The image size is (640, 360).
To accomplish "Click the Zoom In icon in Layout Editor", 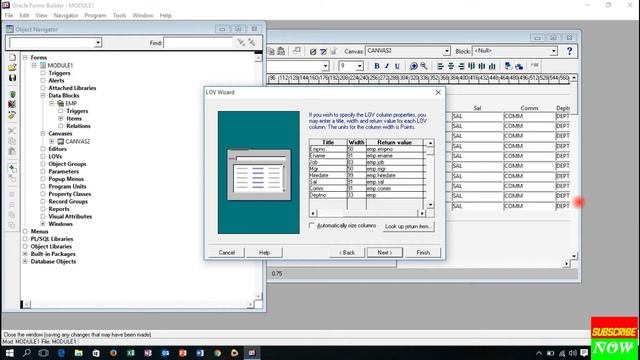I will [413, 66].
